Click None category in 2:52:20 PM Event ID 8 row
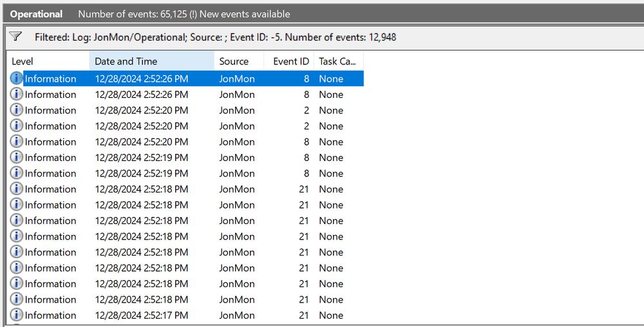Viewport: 644px width, 327px height. pyautogui.click(x=331, y=142)
